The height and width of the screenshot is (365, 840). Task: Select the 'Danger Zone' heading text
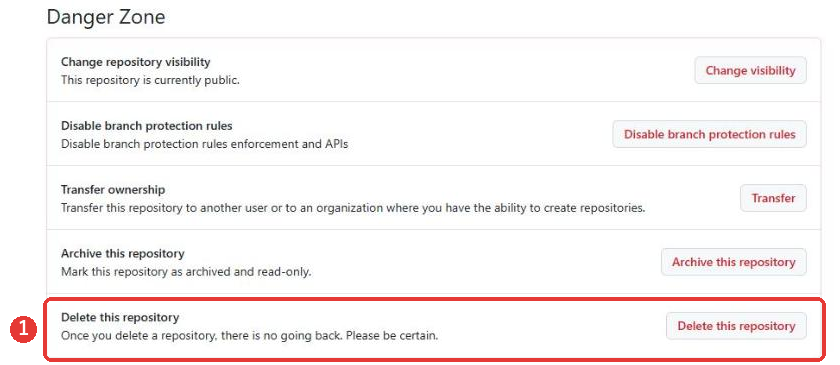106,17
